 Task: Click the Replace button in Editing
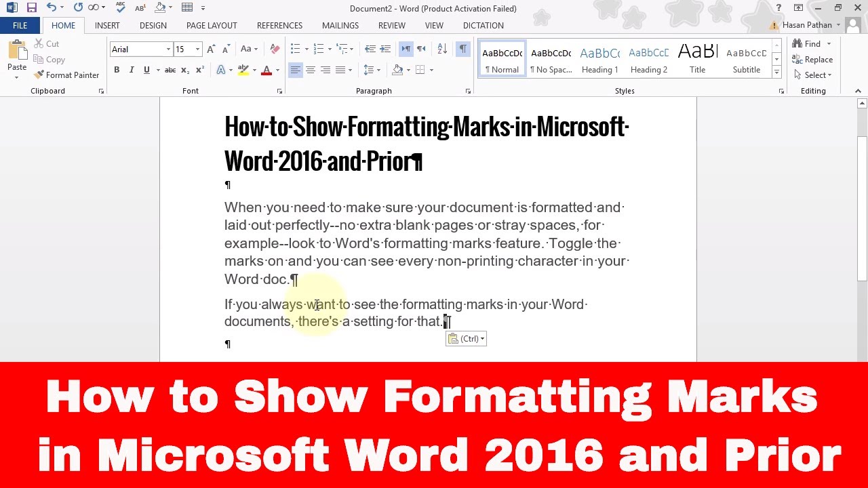(813, 60)
